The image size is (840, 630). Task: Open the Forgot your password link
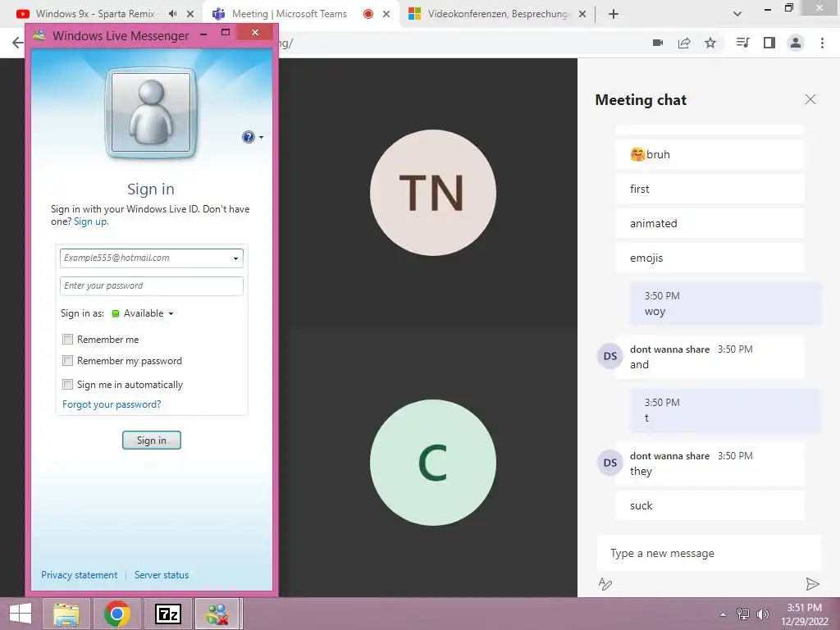112,404
